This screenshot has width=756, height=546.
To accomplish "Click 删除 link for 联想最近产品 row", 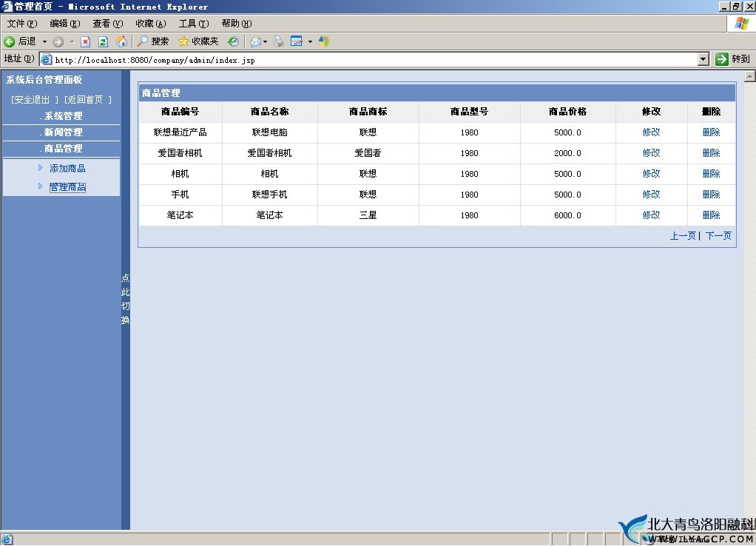I will 711,132.
